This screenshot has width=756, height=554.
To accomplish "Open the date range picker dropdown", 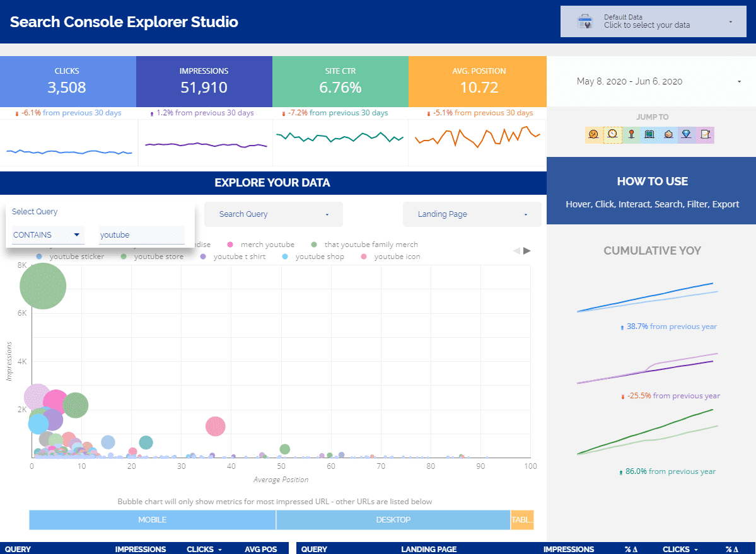I will coord(659,81).
